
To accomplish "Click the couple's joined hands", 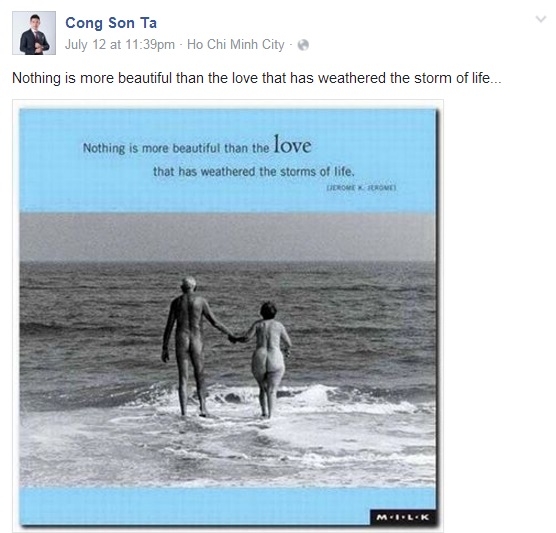I will (237, 338).
